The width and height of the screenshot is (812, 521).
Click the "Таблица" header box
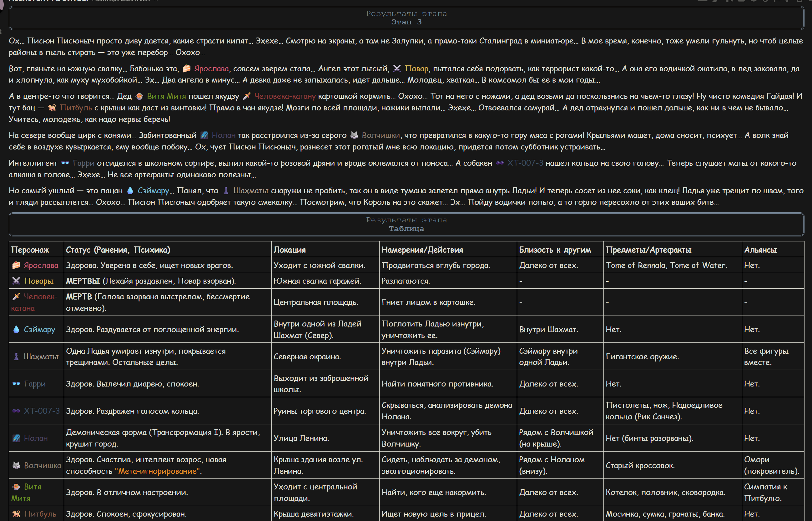coord(406,224)
